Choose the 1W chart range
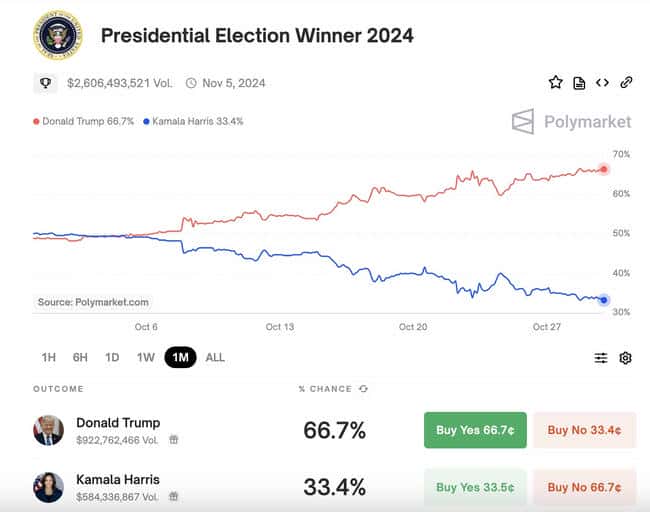The image size is (650, 512). [x=146, y=358]
